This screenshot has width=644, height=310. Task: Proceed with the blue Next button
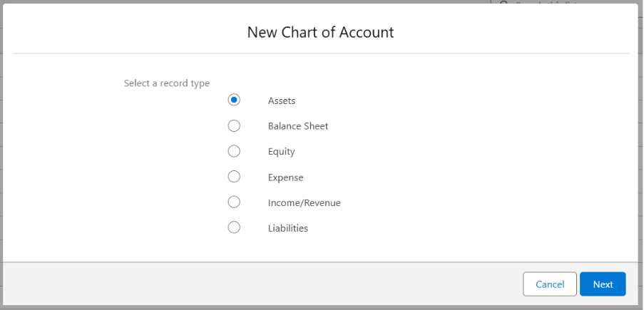[x=602, y=284]
